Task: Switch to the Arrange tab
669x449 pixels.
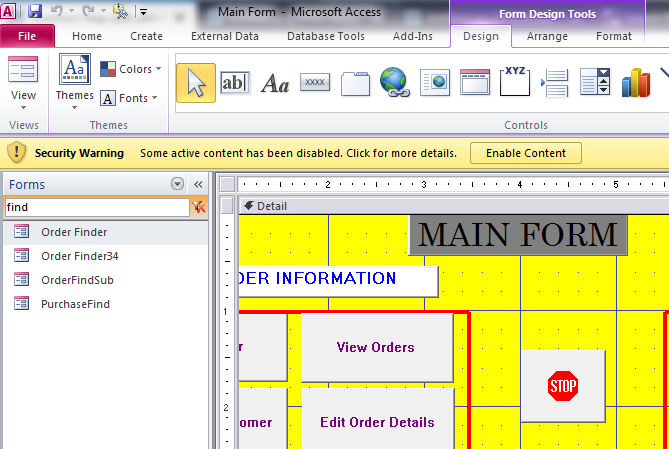Action: click(x=547, y=36)
